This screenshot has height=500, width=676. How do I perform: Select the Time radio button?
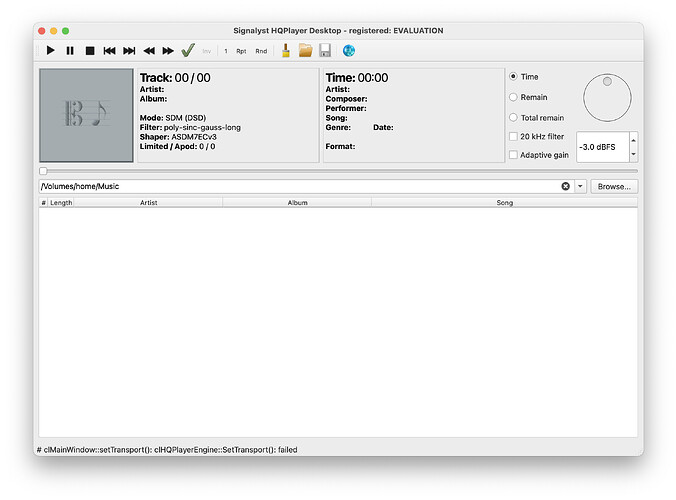[513, 76]
